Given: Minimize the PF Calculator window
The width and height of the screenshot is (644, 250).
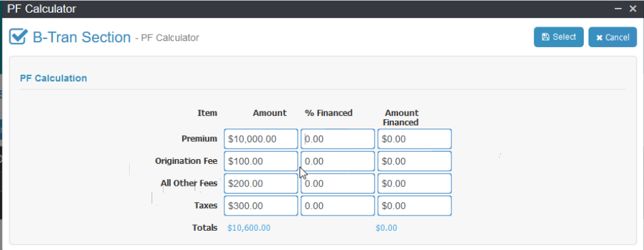Looking at the screenshot, I should click(618, 9).
